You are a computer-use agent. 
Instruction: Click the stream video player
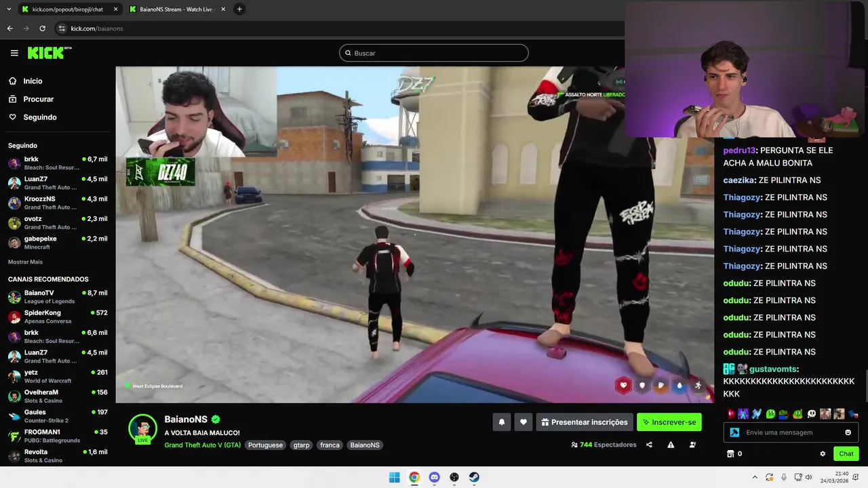[414, 235]
